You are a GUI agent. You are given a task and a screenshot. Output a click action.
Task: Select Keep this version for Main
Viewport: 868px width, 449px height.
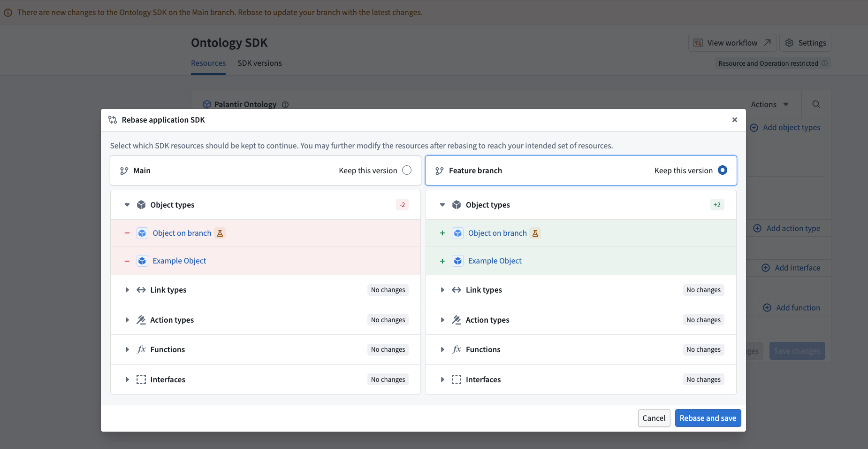tap(407, 170)
